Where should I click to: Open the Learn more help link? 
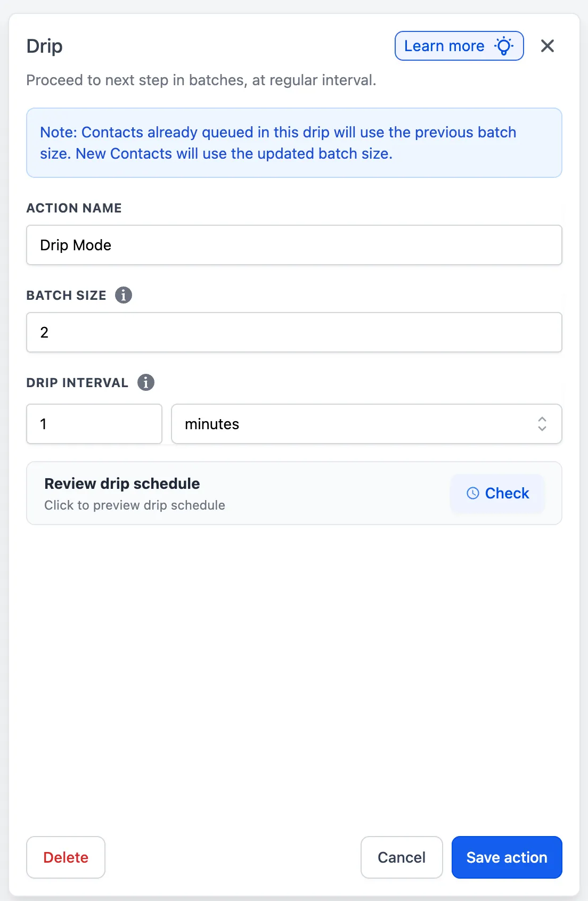[x=459, y=46]
